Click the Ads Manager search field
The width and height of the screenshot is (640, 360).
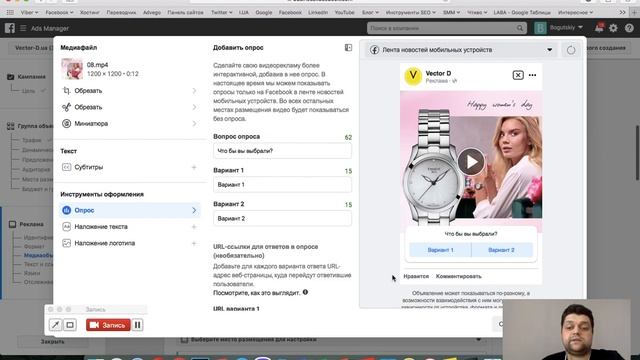coord(446,28)
